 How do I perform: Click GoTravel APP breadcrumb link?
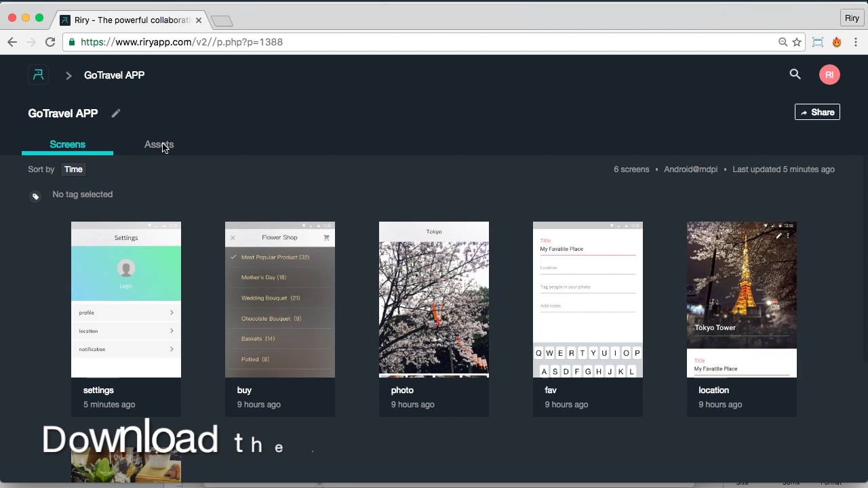[x=114, y=75]
